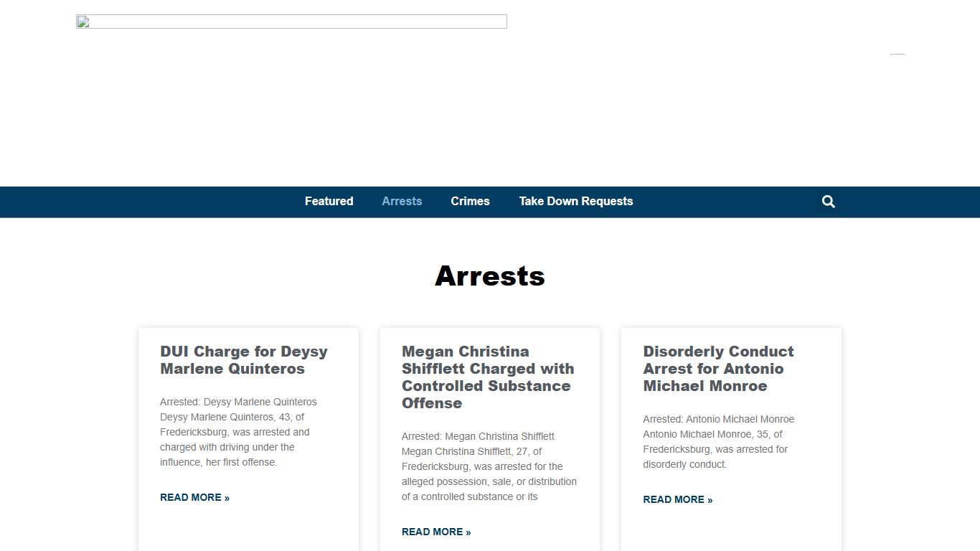Open the menu toggle near the top right
980x551 pixels.
897,54
